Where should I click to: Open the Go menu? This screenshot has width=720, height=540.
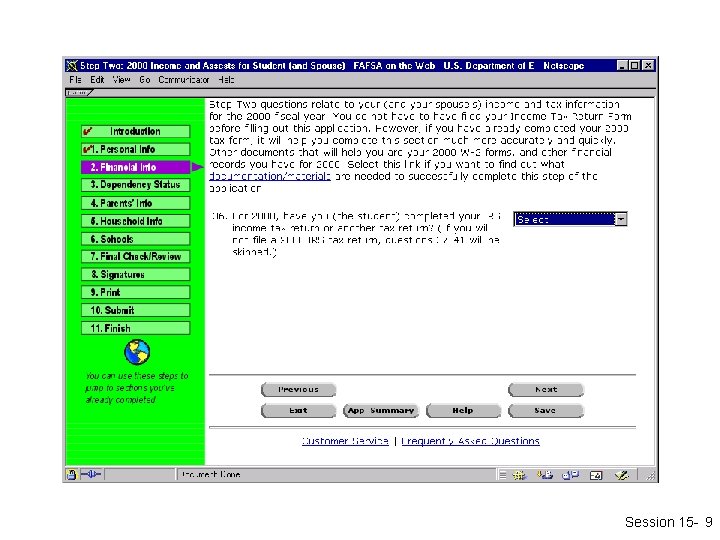145,80
